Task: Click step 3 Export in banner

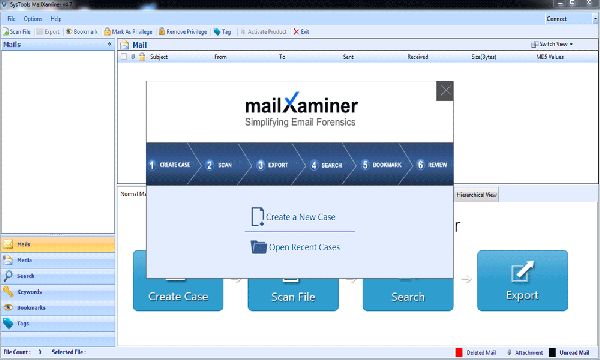Action: point(272,165)
